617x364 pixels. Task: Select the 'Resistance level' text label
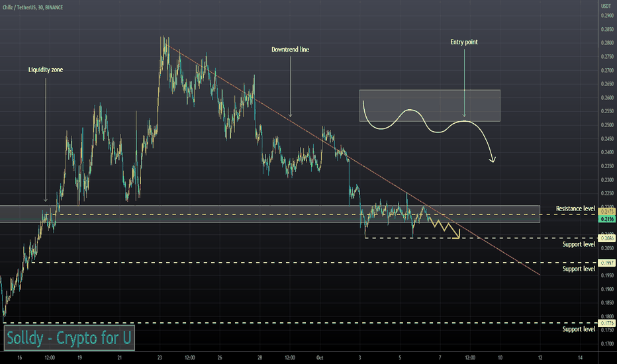tap(575, 208)
